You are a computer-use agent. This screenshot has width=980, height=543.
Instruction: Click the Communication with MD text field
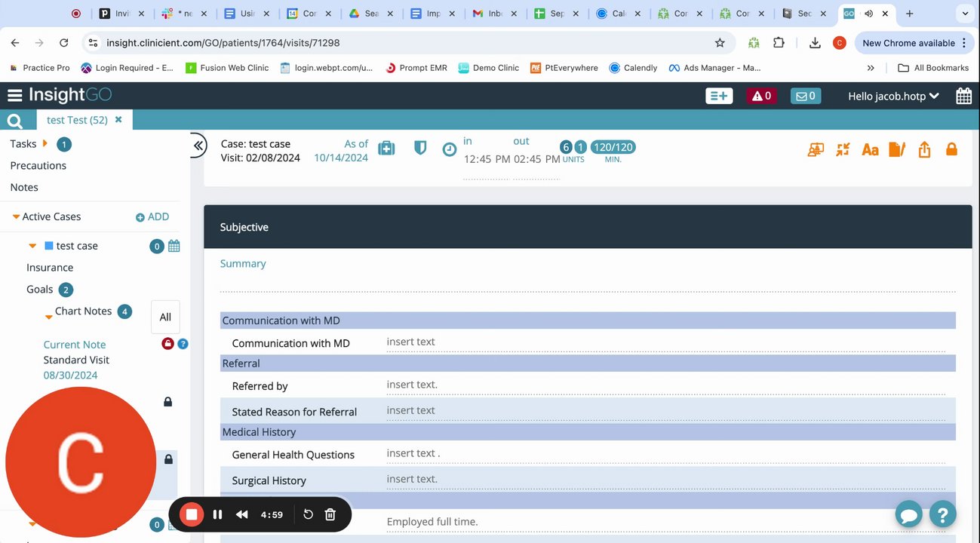(x=665, y=342)
